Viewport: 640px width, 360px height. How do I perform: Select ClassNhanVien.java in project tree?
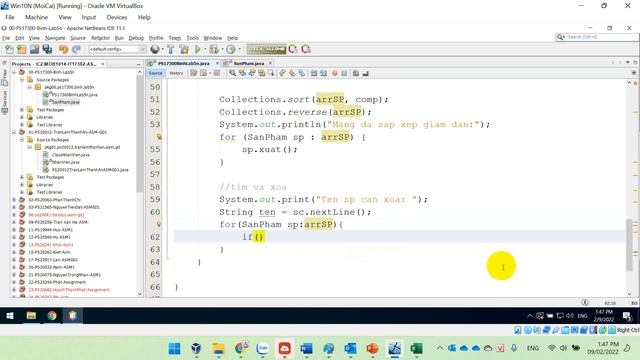pos(70,155)
